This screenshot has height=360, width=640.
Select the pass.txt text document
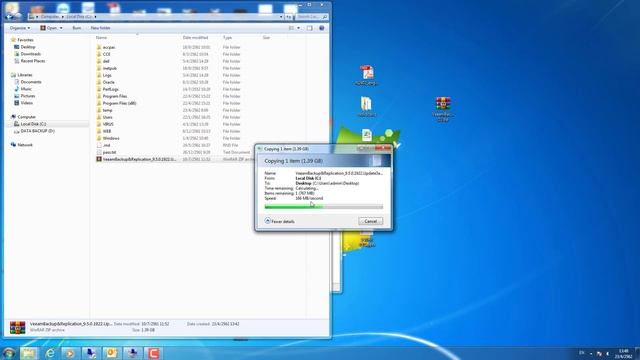[109, 152]
